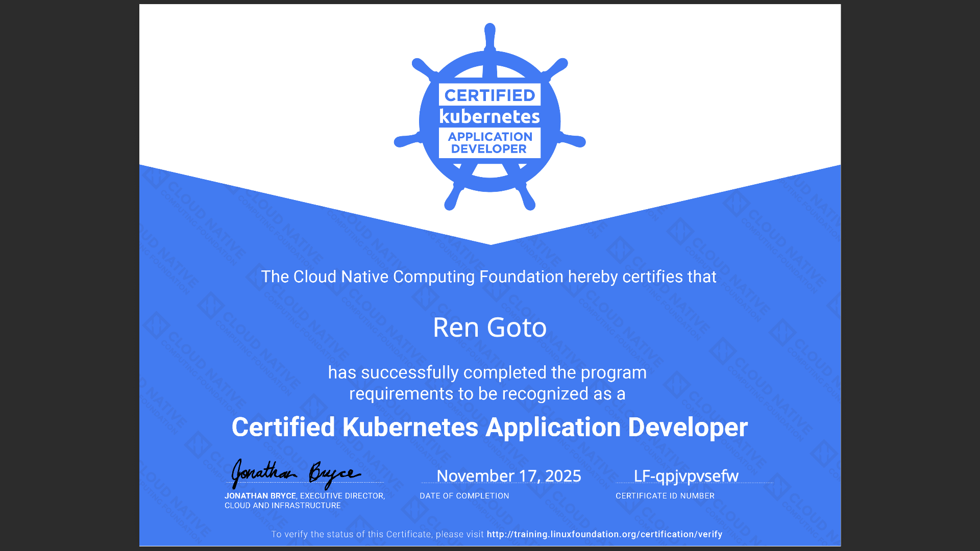Click the APPLICATION DEVELOPER box in the badge

(x=489, y=143)
